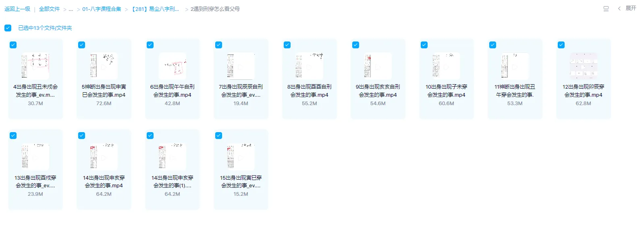The height and width of the screenshot is (226, 644).
Task: Open the 【281】易尘八字刑 breadcrumb folder
Action: [x=155, y=9]
